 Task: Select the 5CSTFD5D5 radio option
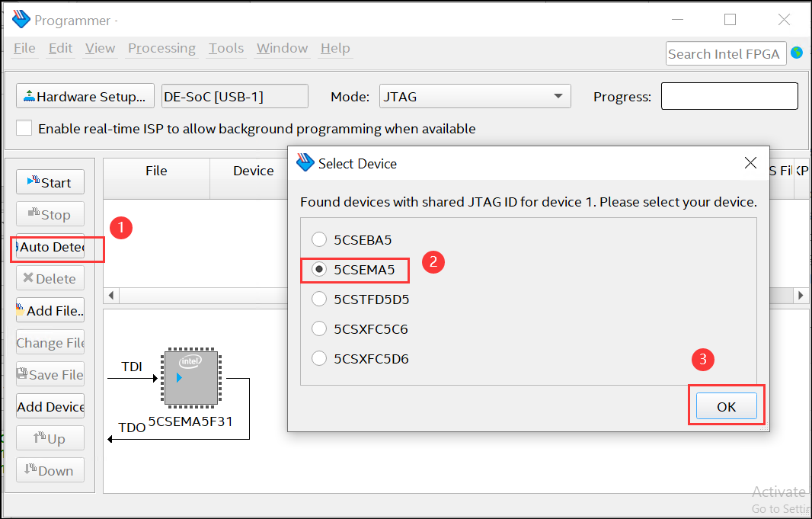pyautogui.click(x=319, y=300)
